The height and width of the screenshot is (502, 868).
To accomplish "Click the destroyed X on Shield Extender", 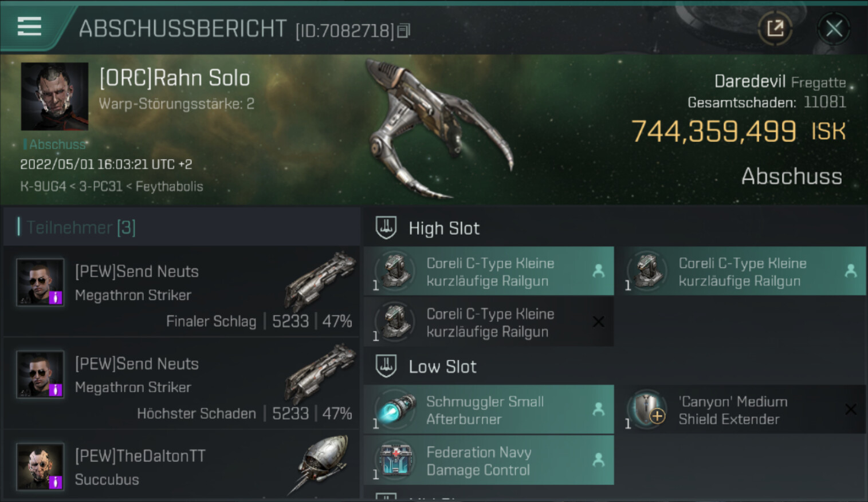I will 851,409.
